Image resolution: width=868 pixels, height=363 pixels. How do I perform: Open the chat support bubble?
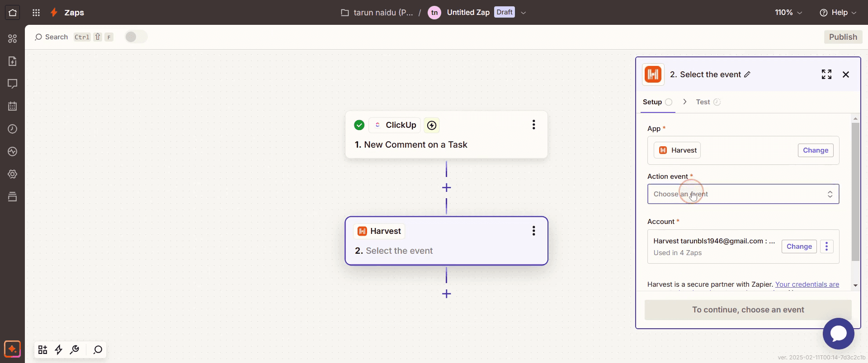[x=839, y=334]
